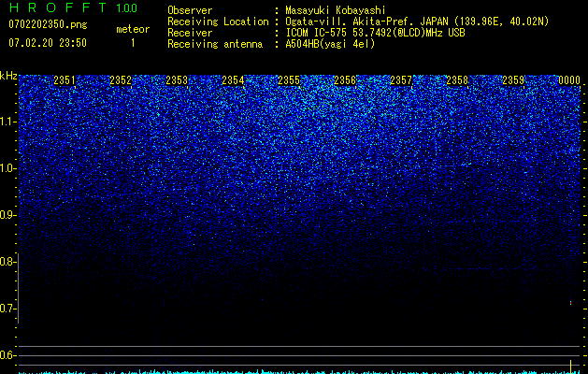Click the version number 1.0.0
The width and height of the screenshot is (588, 374).
[x=127, y=8]
